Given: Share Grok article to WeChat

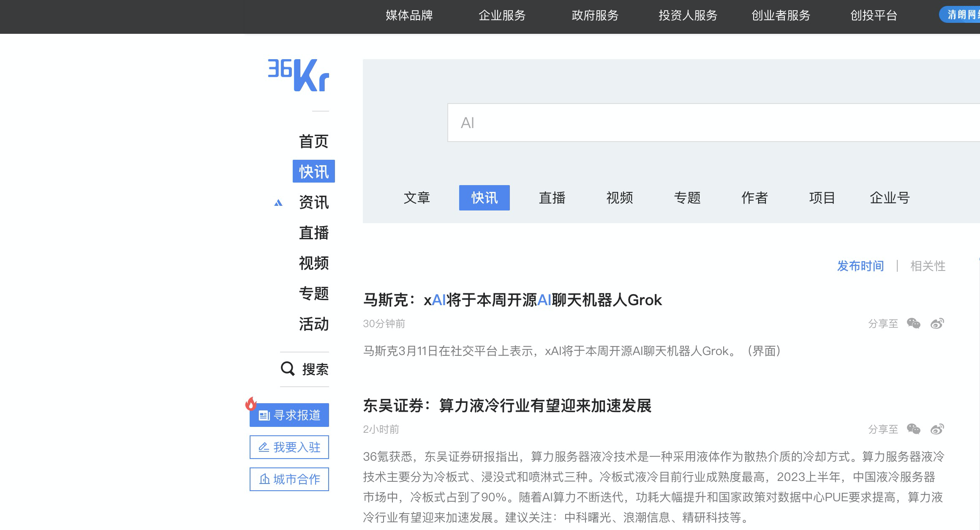Looking at the screenshot, I should coord(913,323).
